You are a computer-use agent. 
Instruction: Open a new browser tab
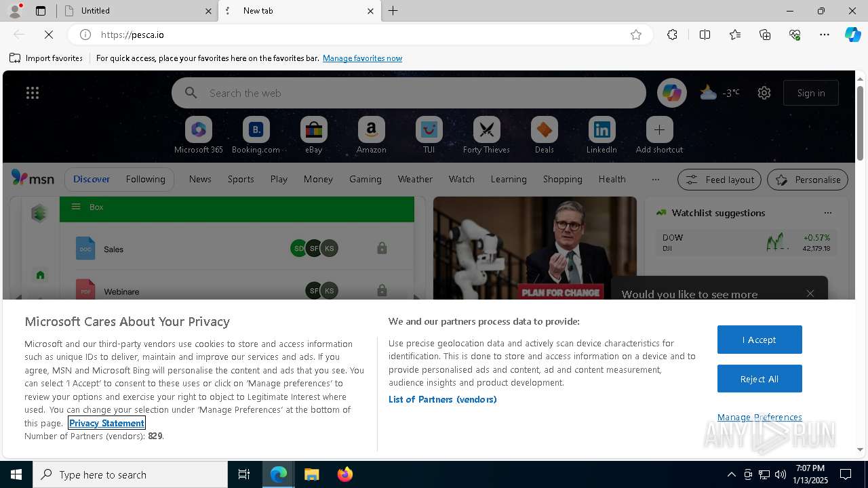coord(393,11)
